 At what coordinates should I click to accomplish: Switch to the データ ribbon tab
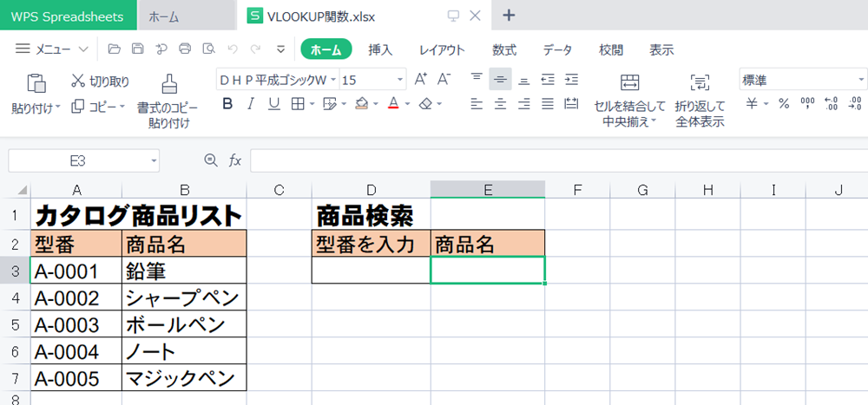click(557, 49)
